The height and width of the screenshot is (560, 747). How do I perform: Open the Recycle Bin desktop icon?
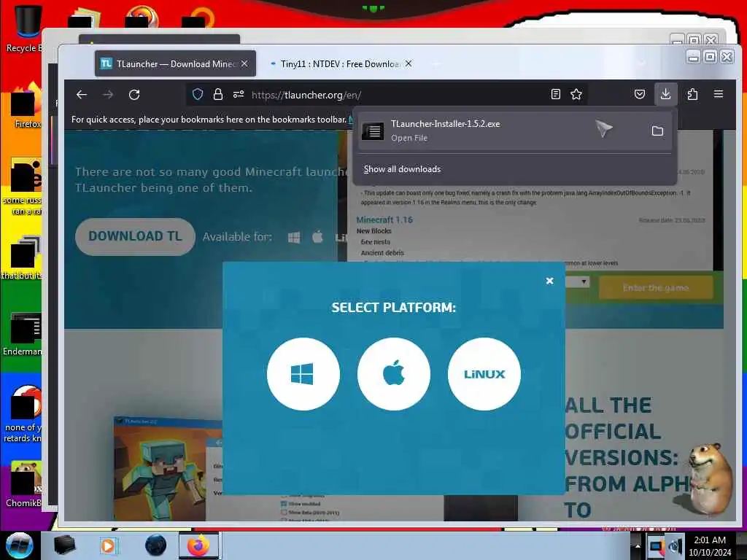[25, 28]
